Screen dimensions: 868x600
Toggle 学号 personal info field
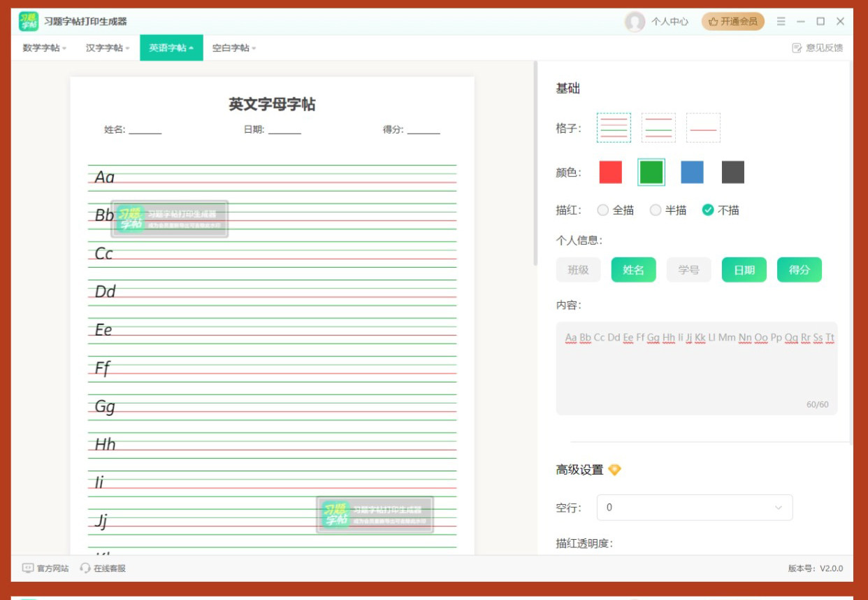pyautogui.click(x=689, y=270)
